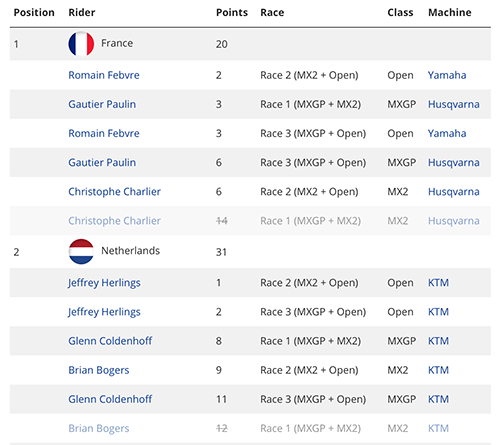Viewport: 500px width, 445px height.
Task: Open Gautier Paulin link with 6 points
Action: pos(102,163)
